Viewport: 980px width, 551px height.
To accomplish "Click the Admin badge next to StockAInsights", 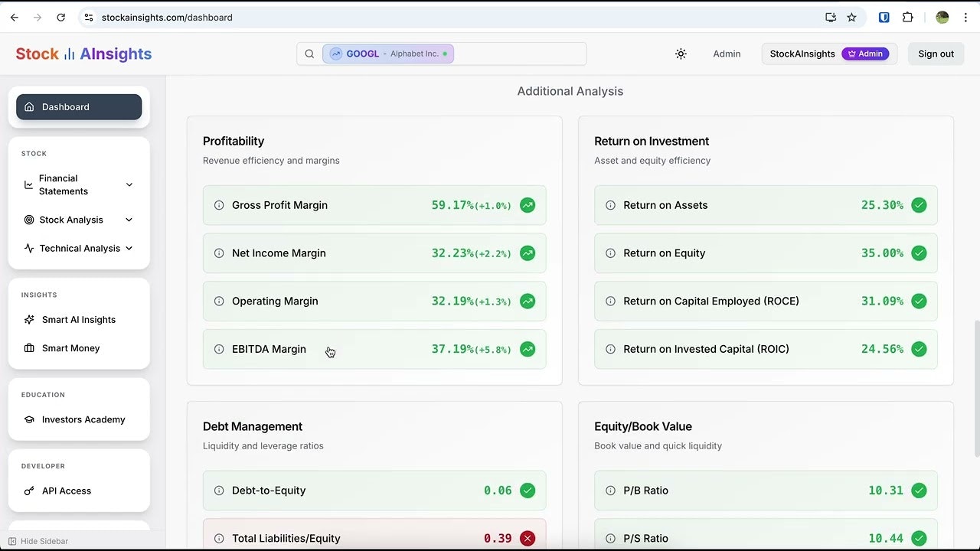I will [x=865, y=54].
